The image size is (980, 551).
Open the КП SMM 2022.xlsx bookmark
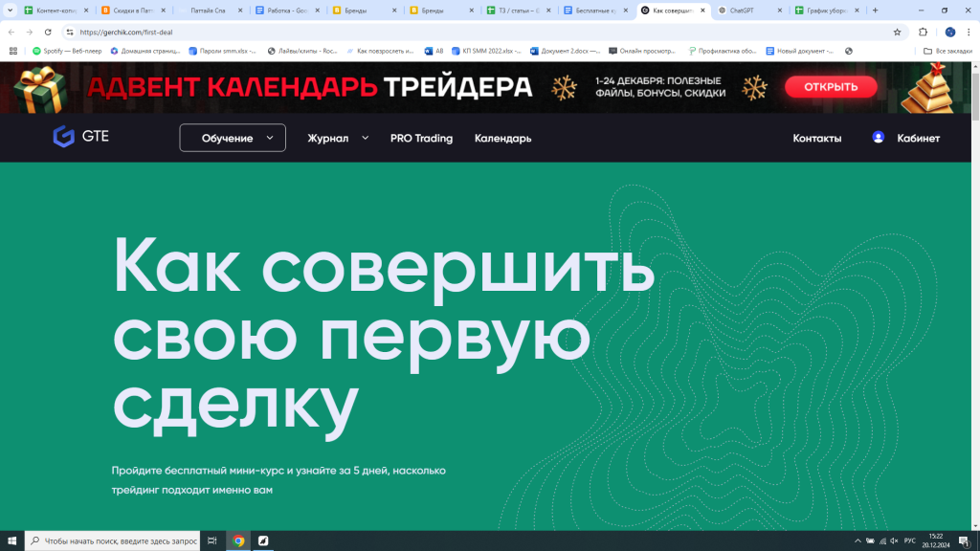(486, 52)
